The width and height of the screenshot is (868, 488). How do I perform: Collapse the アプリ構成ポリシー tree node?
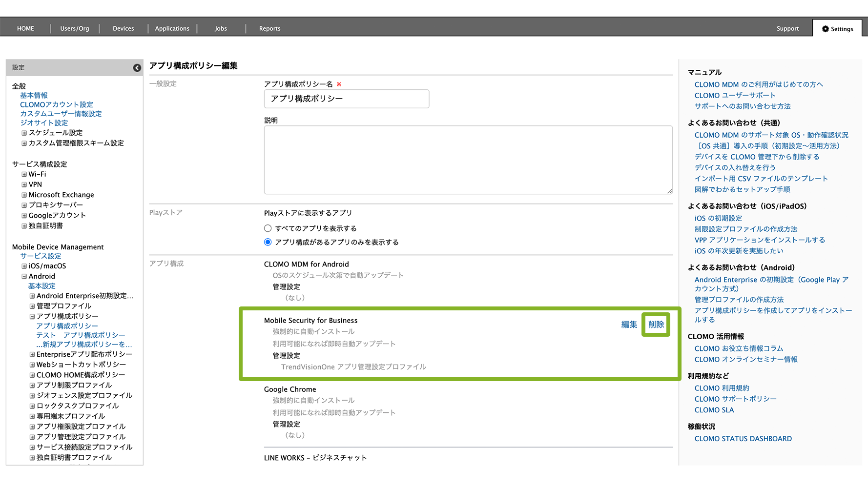point(32,316)
